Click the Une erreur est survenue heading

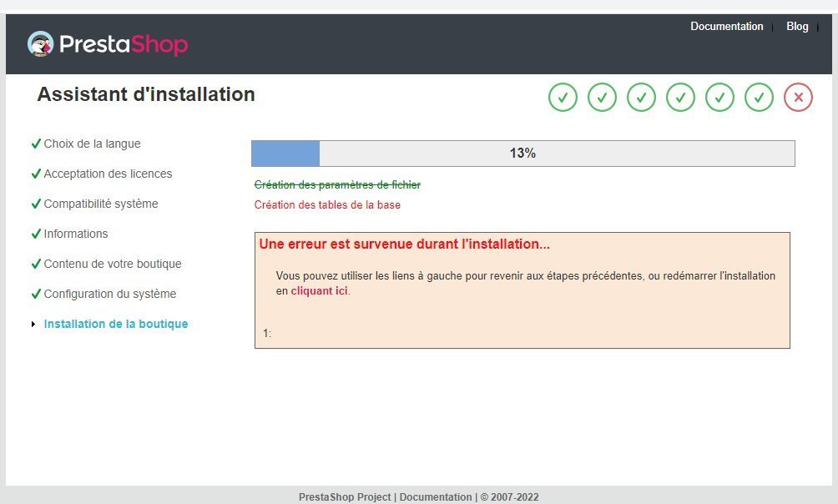click(405, 244)
